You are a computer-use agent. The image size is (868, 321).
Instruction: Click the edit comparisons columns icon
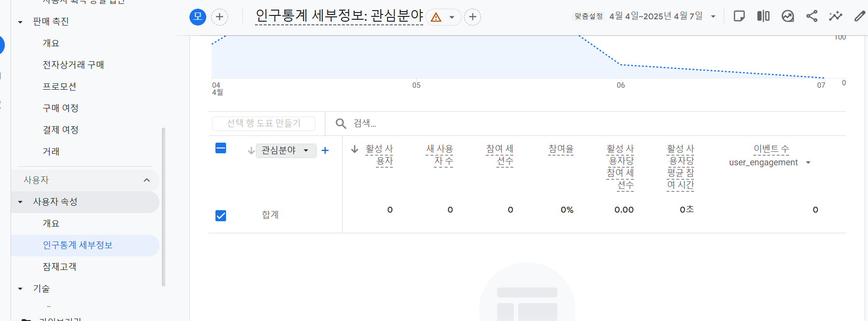click(x=763, y=16)
